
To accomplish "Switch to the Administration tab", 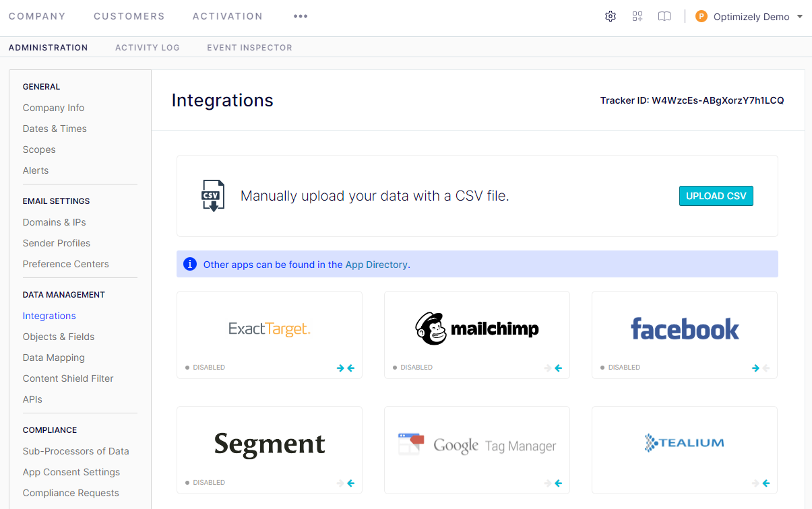I will tap(49, 48).
